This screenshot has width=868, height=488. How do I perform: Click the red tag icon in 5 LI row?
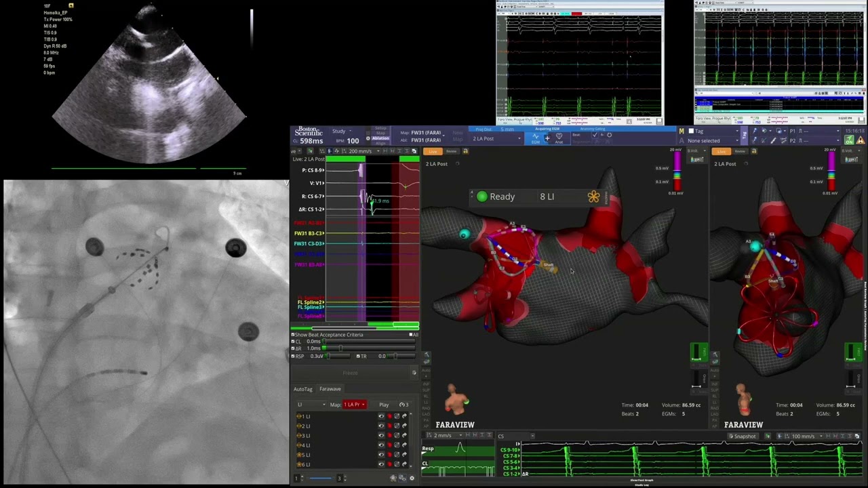point(389,455)
